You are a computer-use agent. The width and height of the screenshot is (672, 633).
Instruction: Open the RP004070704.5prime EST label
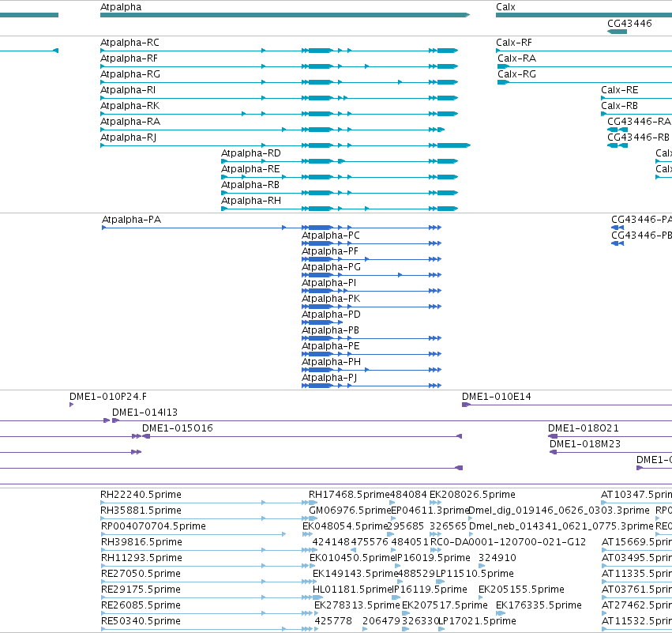coord(153,526)
